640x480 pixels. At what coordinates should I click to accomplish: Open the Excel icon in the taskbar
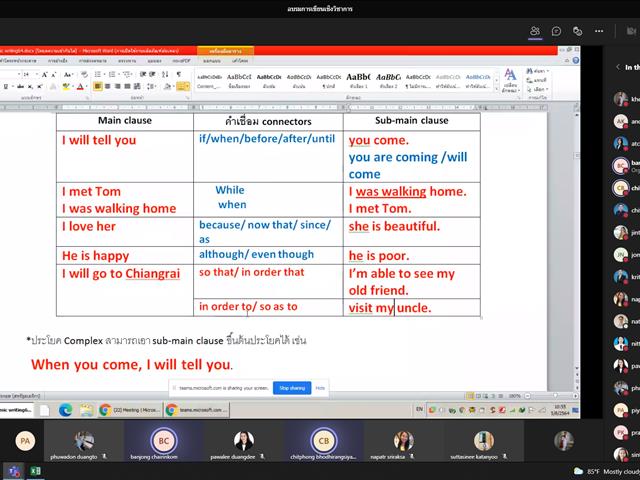(x=36, y=471)
